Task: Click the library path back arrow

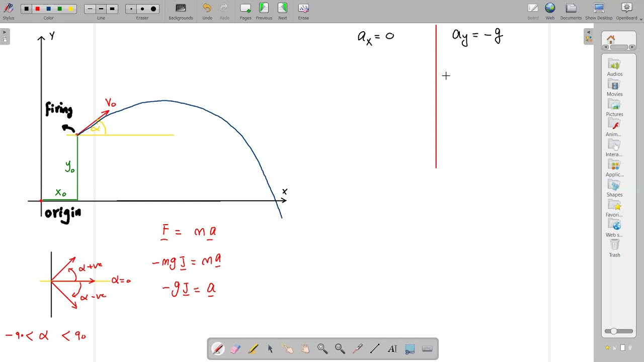Action: click(605, 47)
